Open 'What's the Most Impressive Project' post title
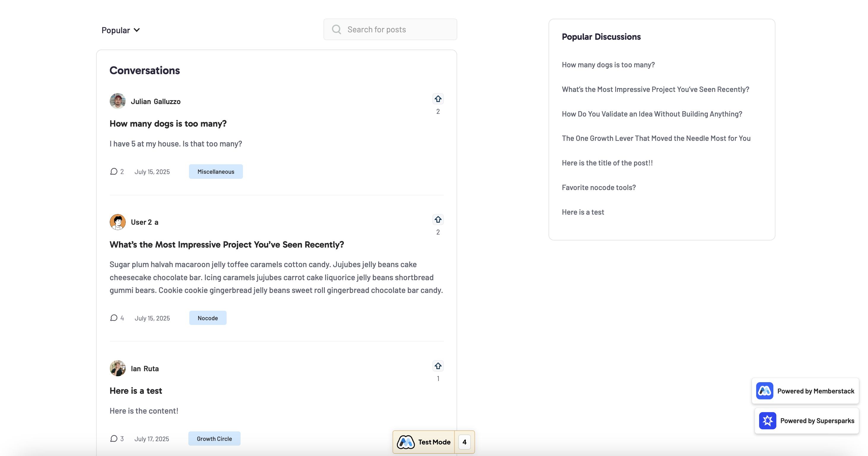868x456 pixels. (226, 245)
